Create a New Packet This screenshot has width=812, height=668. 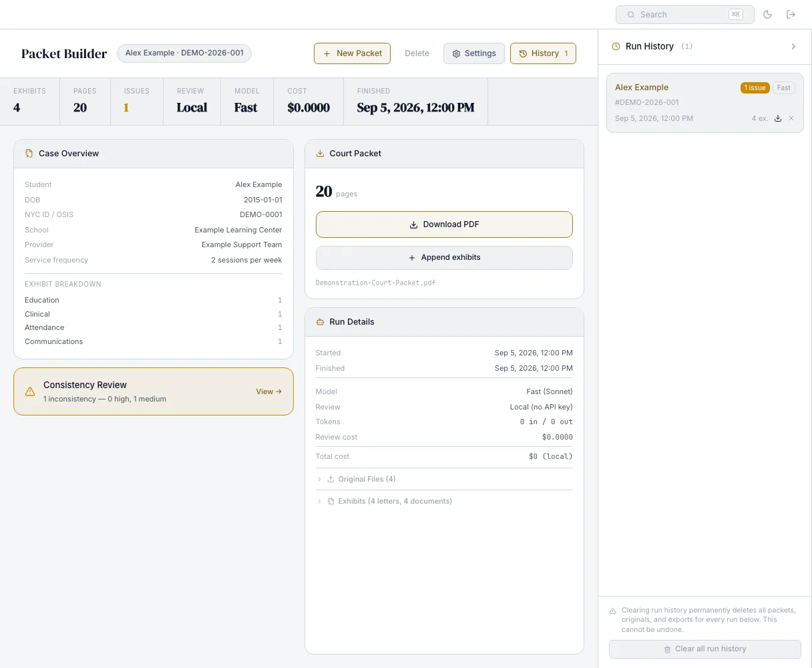(x=353, y=53)
